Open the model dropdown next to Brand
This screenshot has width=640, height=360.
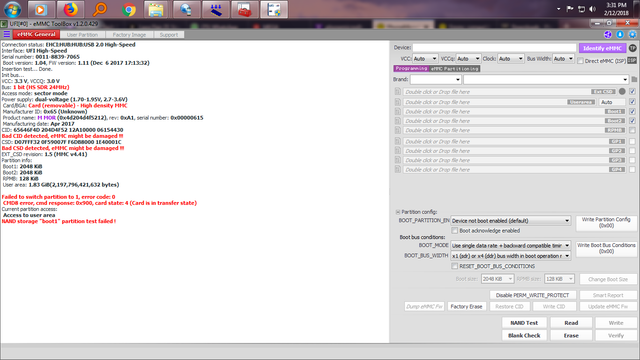coord(546,79)
